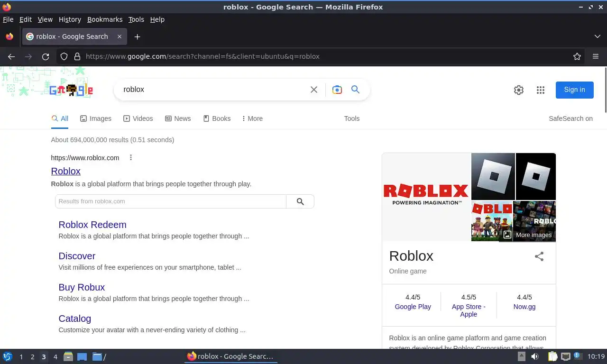607x364 pixels.
Task: Go back with the browser back arrow
Action: click(11, 56)
